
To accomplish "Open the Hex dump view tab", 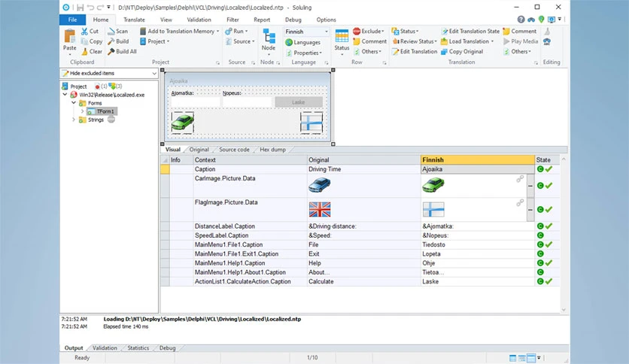I will 273,150.
